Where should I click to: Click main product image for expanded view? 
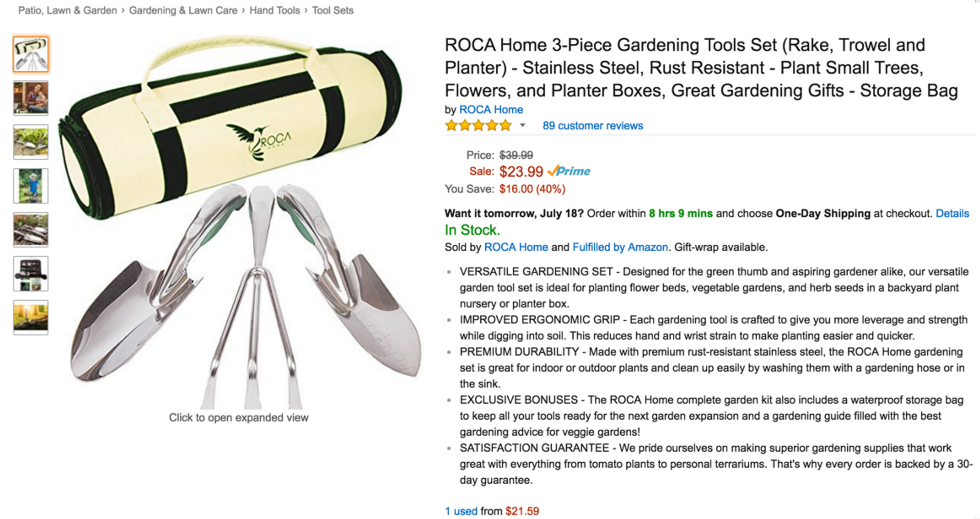pyautogui.click(x=239, y=222)
